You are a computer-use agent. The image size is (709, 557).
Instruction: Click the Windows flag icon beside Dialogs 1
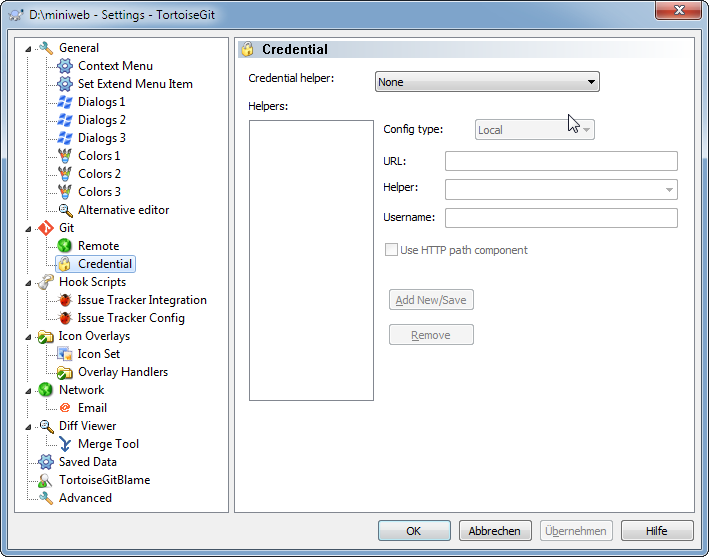(65, 102)
